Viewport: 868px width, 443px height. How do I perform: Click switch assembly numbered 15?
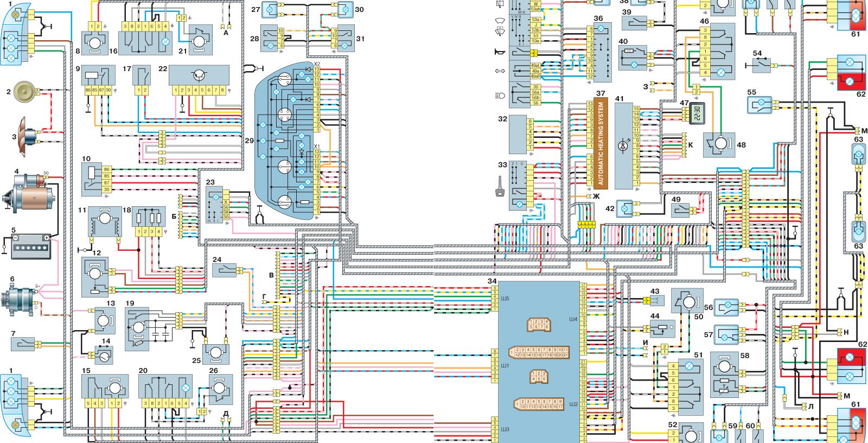point(105,391)
